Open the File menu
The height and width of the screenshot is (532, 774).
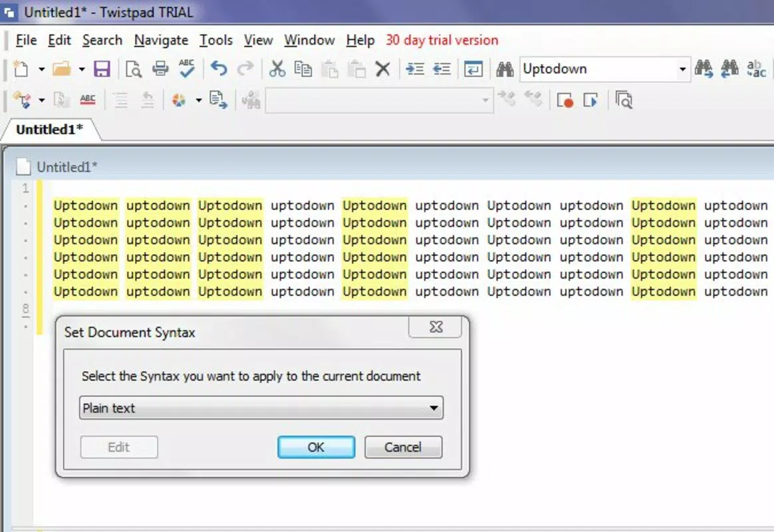point(26,40)
